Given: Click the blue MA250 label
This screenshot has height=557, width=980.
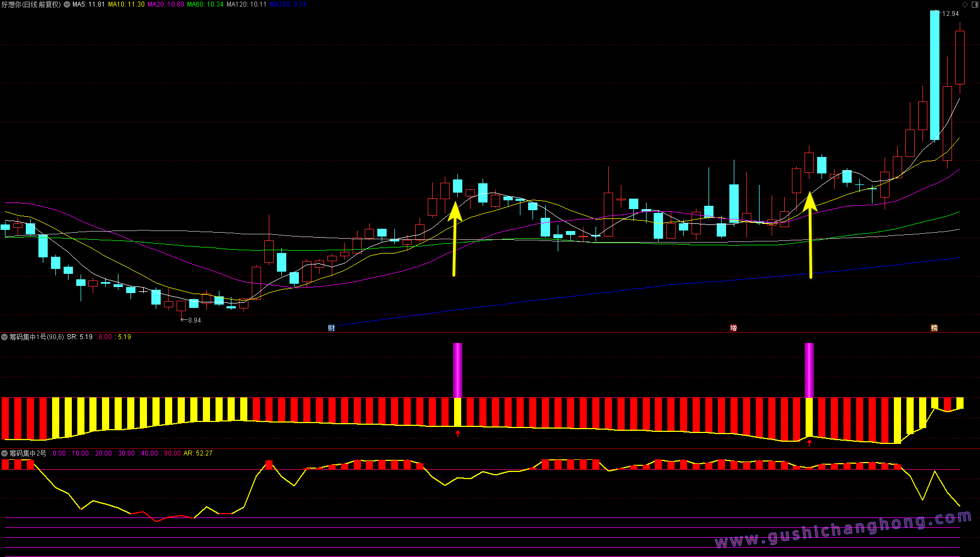Looking at the screenshot, I should tap(288, 4).
